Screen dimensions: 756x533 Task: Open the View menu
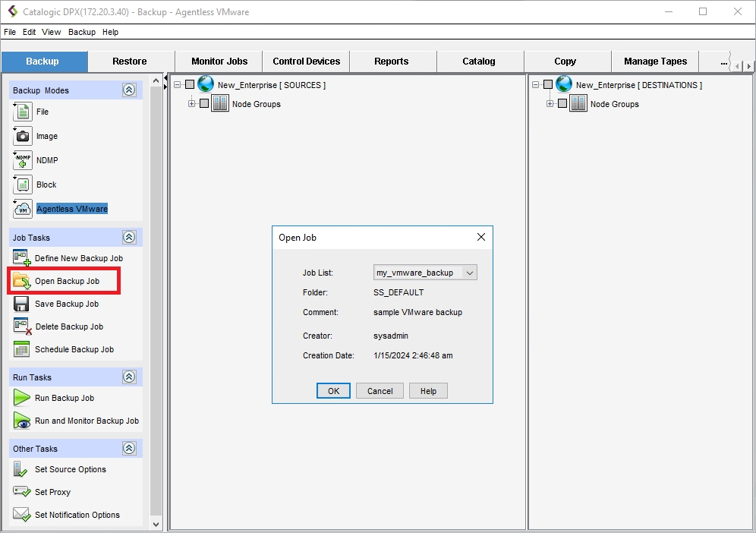[x=52, y=32]
